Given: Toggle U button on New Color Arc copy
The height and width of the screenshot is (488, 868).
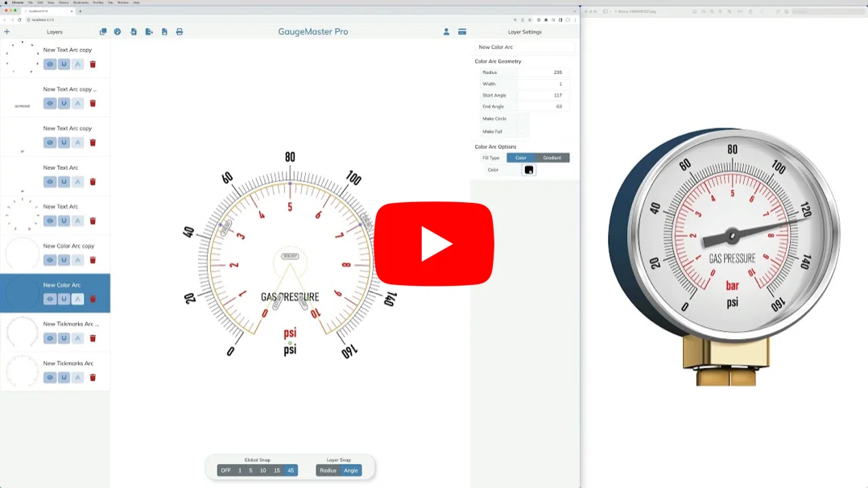Looking at the screenshot, I should tap(64, 260).
